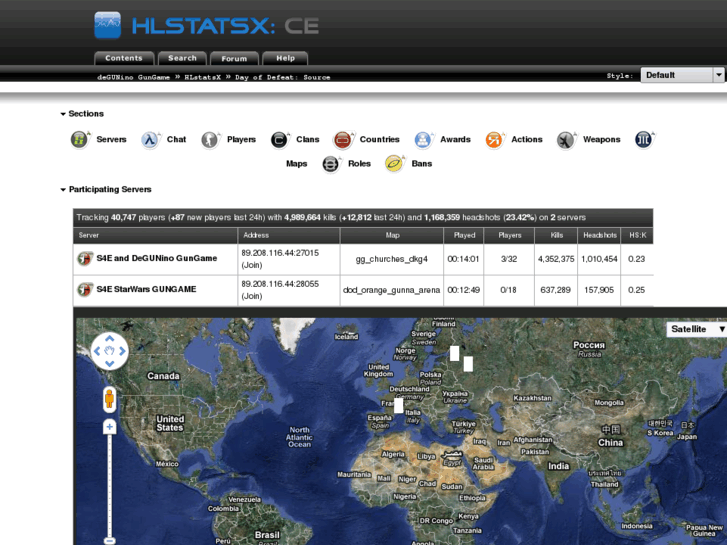Click the Players column header

click(510, 235)
